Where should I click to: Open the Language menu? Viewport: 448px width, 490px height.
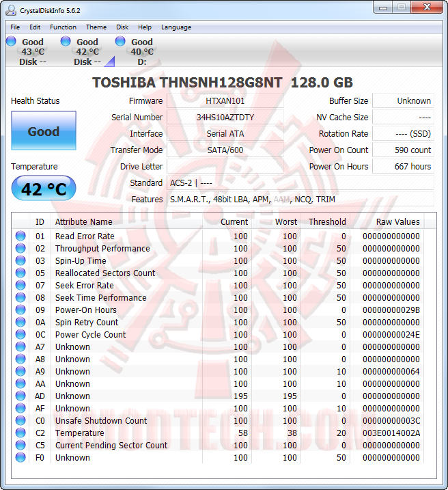pyautogui.click(x=176, y=27)
